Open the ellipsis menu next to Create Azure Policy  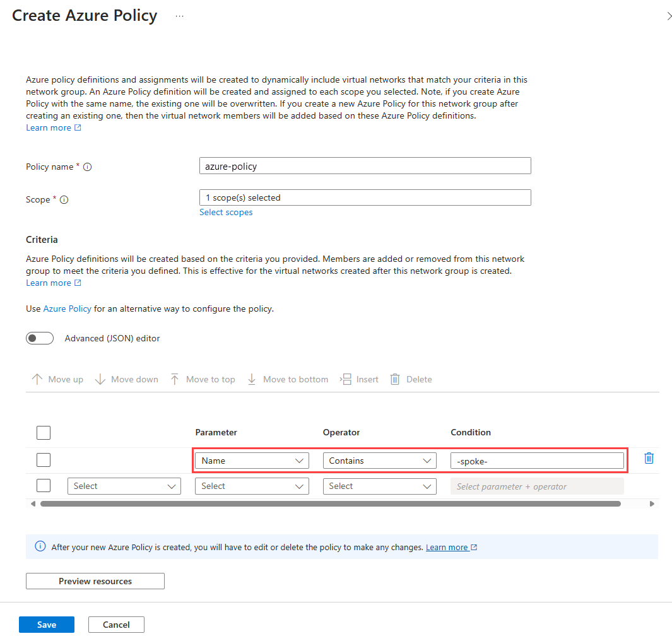pos(179,16)
